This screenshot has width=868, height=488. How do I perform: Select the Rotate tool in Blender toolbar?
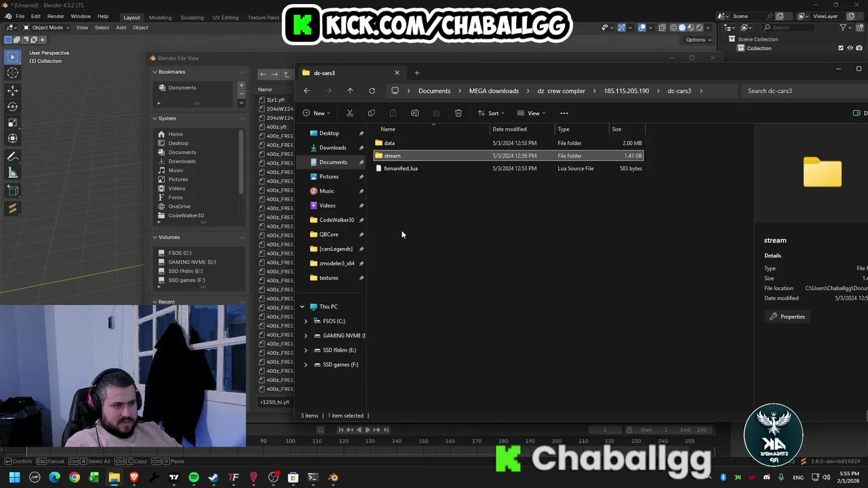pyautogui.click(x=13, y=106)
